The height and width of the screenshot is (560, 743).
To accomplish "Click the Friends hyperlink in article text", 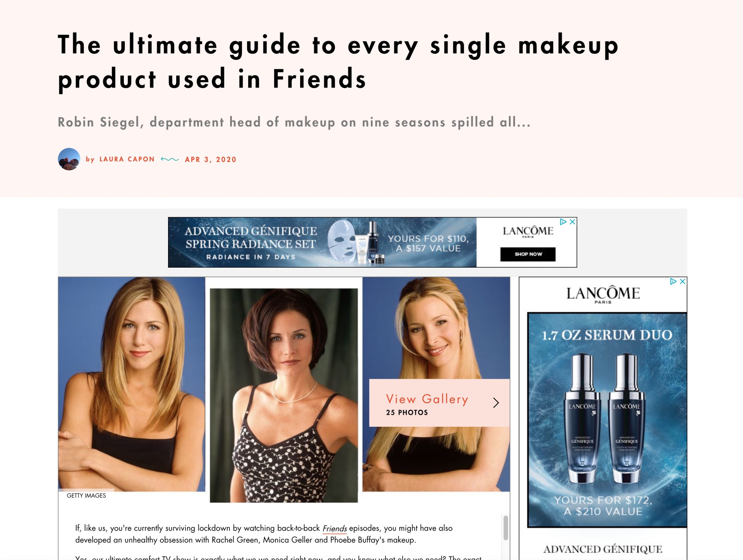I will [x=335, y=528].
